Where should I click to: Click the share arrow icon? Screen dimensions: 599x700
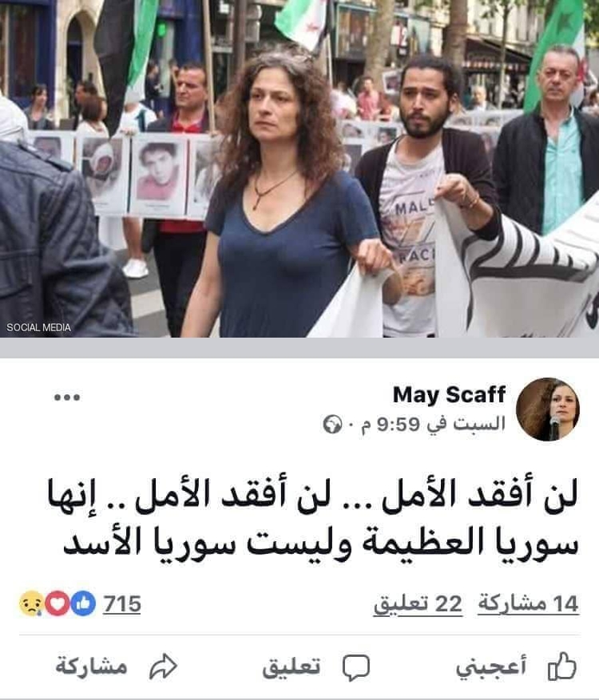164,666
